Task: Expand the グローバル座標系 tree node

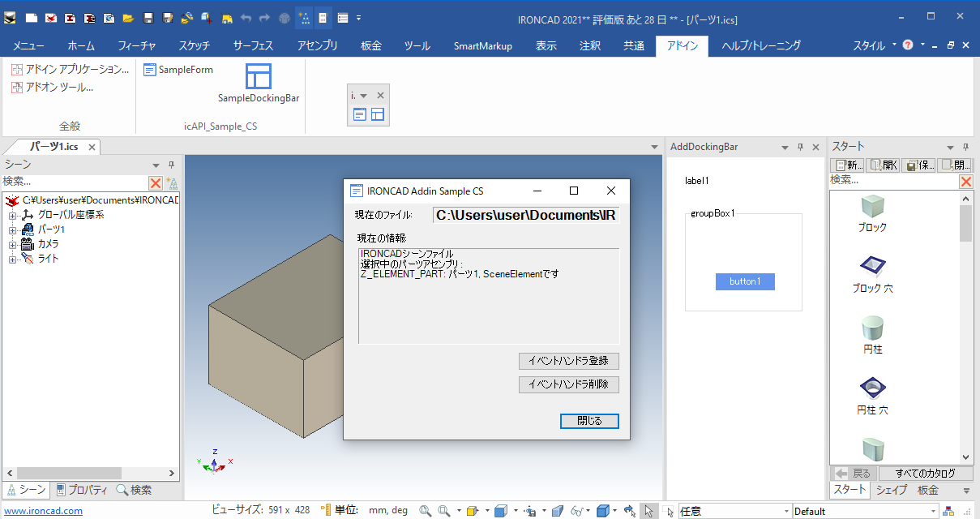Action: 12,215
